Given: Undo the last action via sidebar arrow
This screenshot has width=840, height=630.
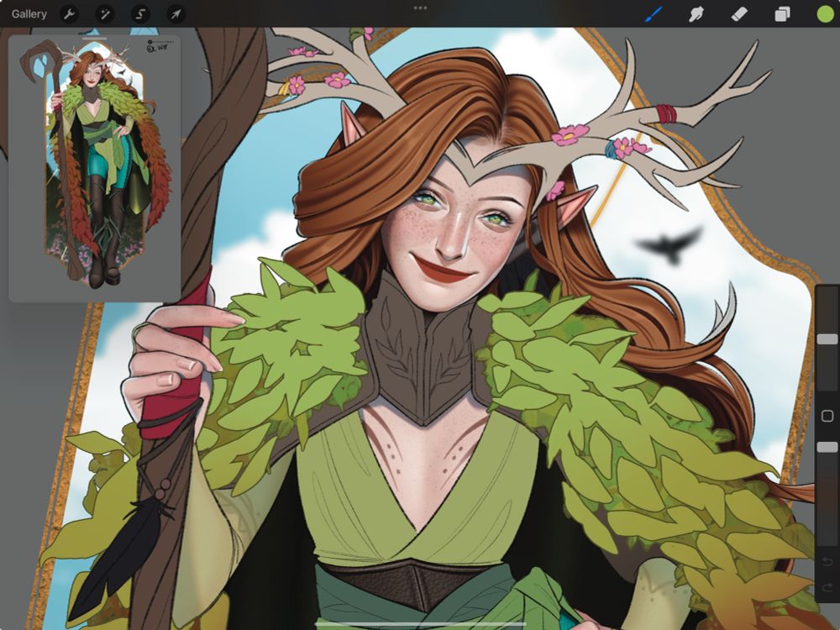Looking at the screenshot, I should tap(827, 561).
